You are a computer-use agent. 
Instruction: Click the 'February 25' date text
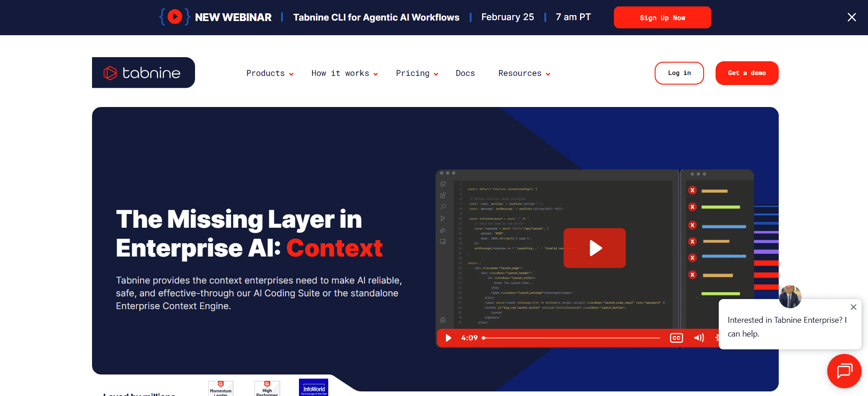click(508, 17)
